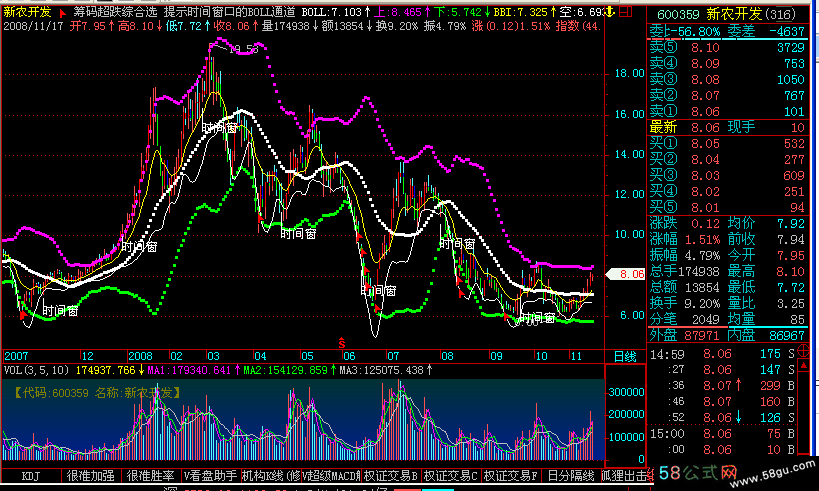This screenshot has width=819, height=491.
Task: Click the tick list scroll-up red arrow
Action: (804, 366)
